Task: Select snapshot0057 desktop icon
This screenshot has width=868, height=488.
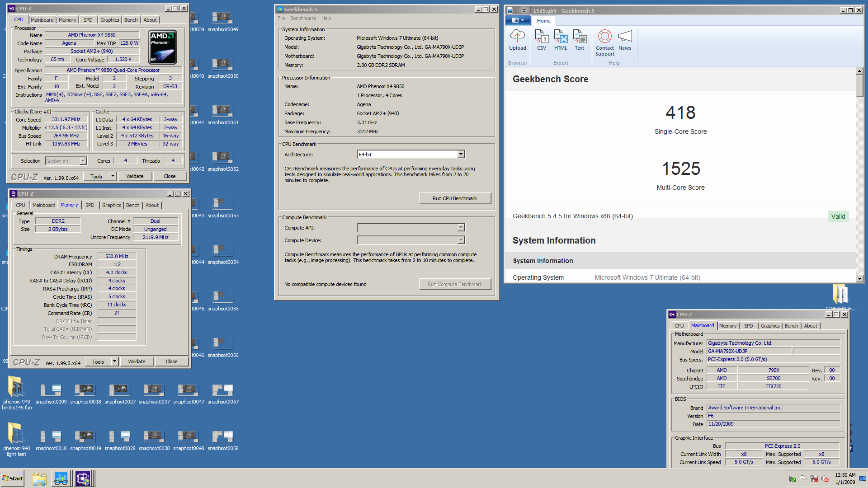Action: point(223,394)
